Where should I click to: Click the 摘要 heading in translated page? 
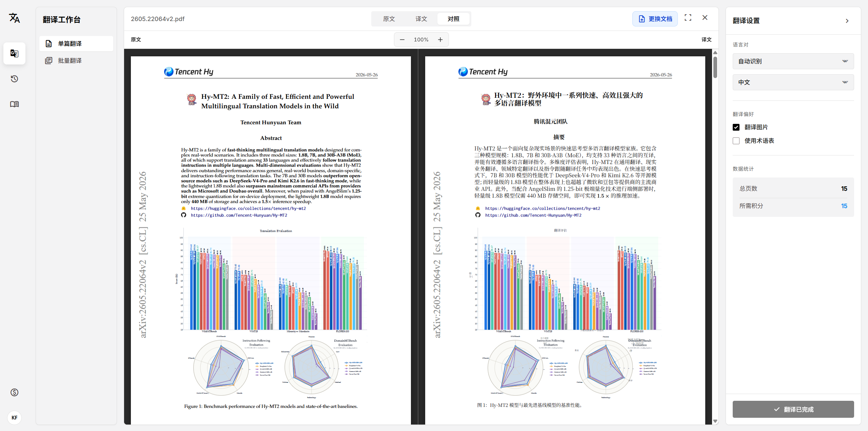click(x=559, y=137)
